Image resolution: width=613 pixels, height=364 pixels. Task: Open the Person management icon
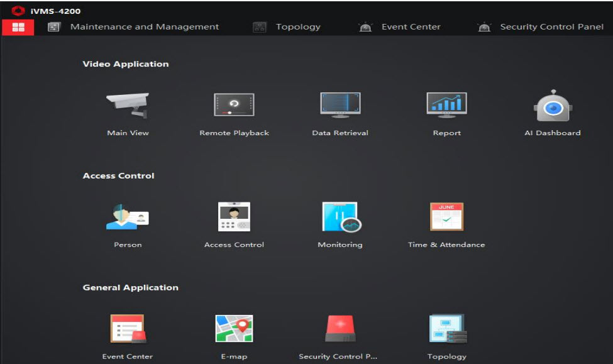(128, 217)
